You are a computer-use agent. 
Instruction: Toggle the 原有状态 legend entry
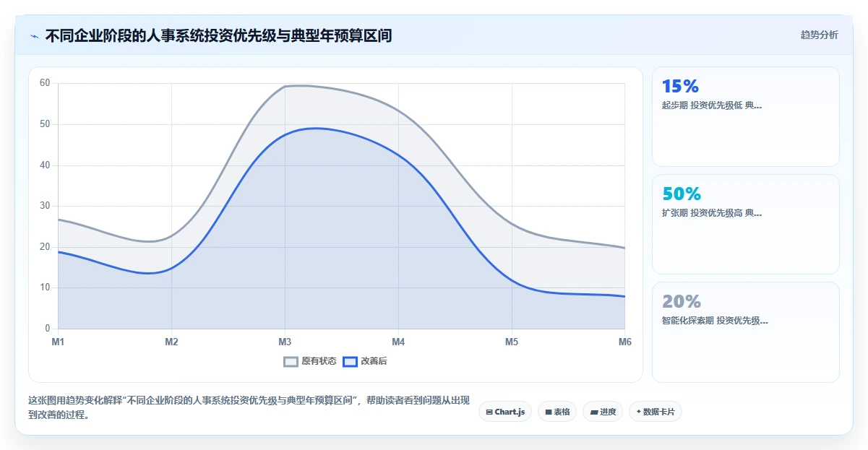(310, 361)
